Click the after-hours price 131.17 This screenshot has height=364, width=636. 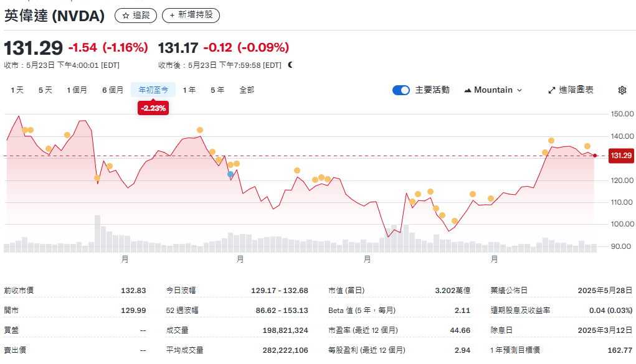click(x=178, y=48)
